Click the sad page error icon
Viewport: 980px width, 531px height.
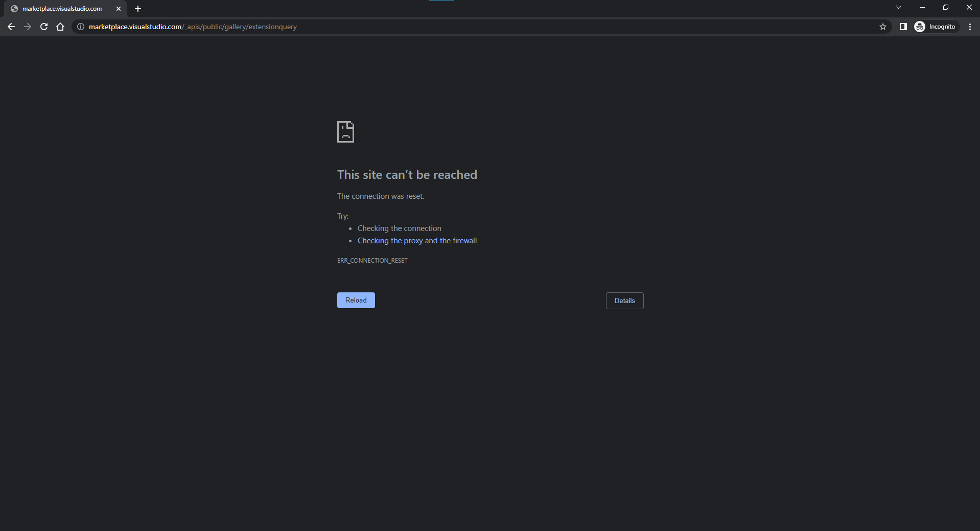point(345,132)
